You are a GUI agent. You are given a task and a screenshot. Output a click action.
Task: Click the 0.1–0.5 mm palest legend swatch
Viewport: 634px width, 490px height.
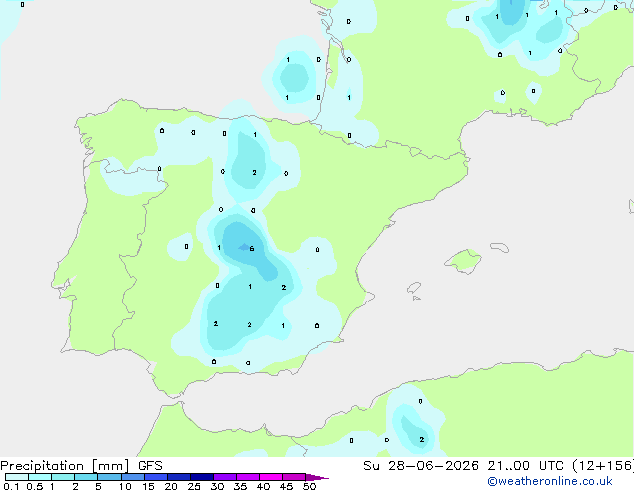point(17,477)
